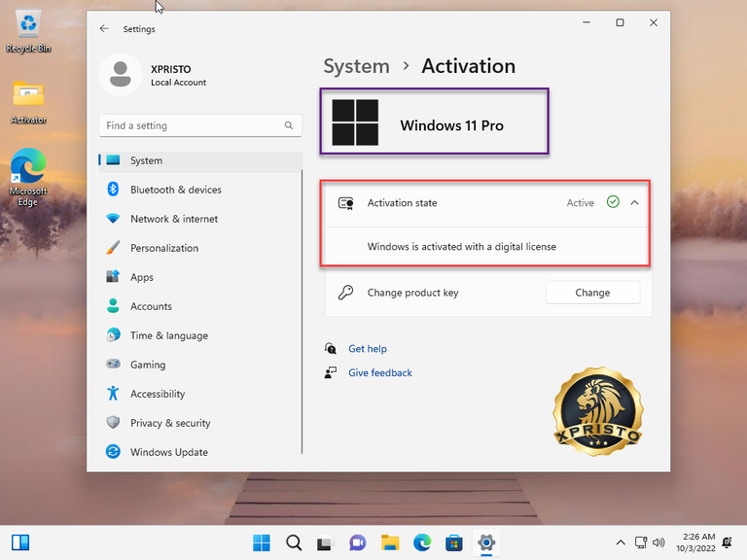Click the Change product key button
747x560 pixels.
pos(592,293)
